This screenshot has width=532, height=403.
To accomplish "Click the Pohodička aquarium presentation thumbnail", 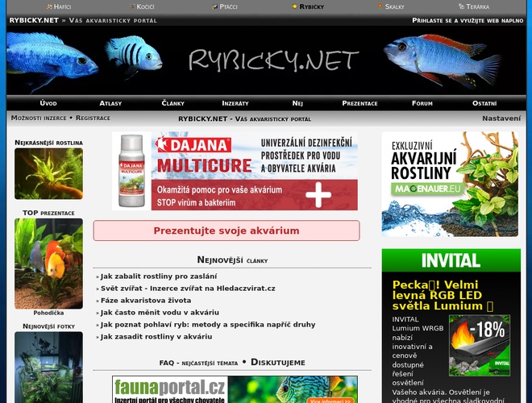I will click(x=48, y=263).
